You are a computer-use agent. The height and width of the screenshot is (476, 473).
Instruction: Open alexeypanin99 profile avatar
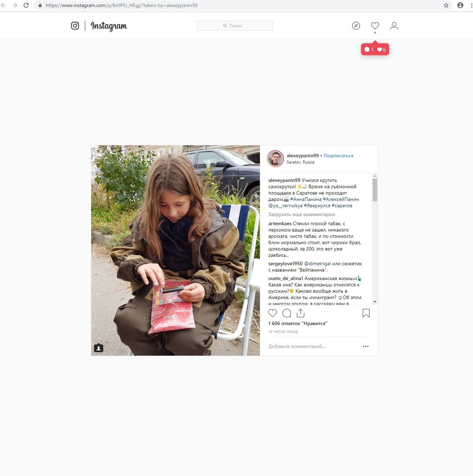tap(275, 158)
